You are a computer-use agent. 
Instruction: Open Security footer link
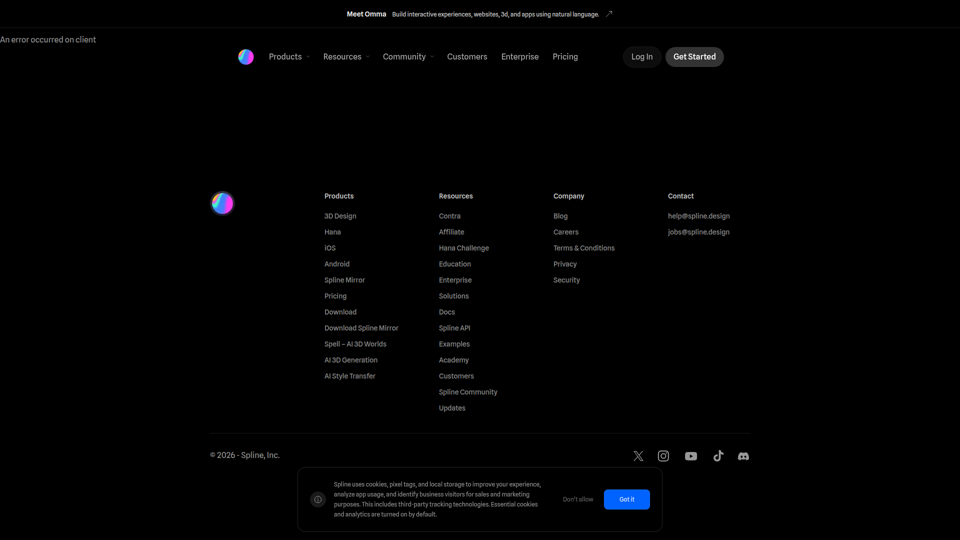pyautogui.click(x=566, y=280)
